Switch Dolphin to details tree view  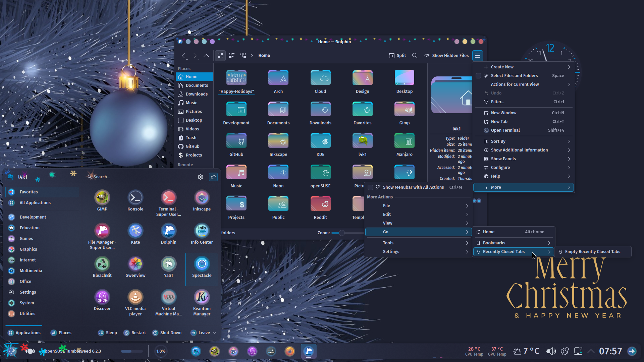(x=243, y=56)
